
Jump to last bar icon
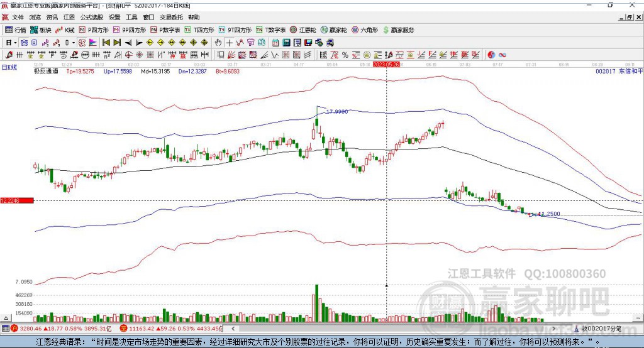pyautogui.click(x=117, y=43)
